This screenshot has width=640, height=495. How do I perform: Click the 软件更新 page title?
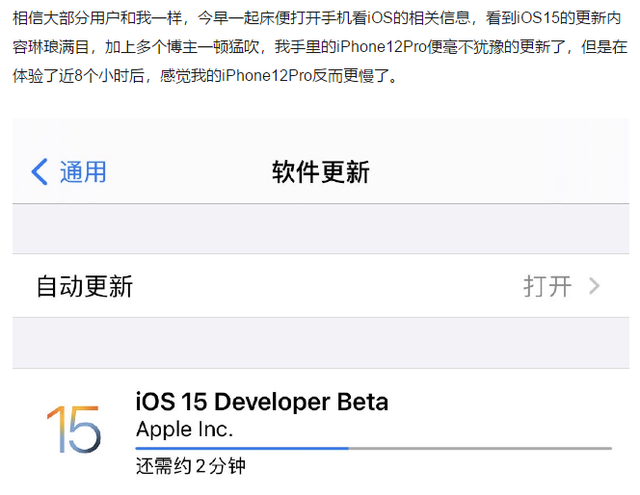click(321, 172)
